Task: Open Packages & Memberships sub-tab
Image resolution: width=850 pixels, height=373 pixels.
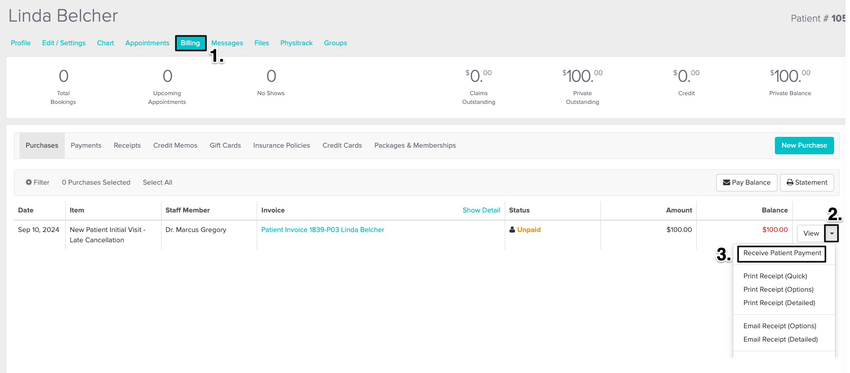Action: (x=415, y=145)
